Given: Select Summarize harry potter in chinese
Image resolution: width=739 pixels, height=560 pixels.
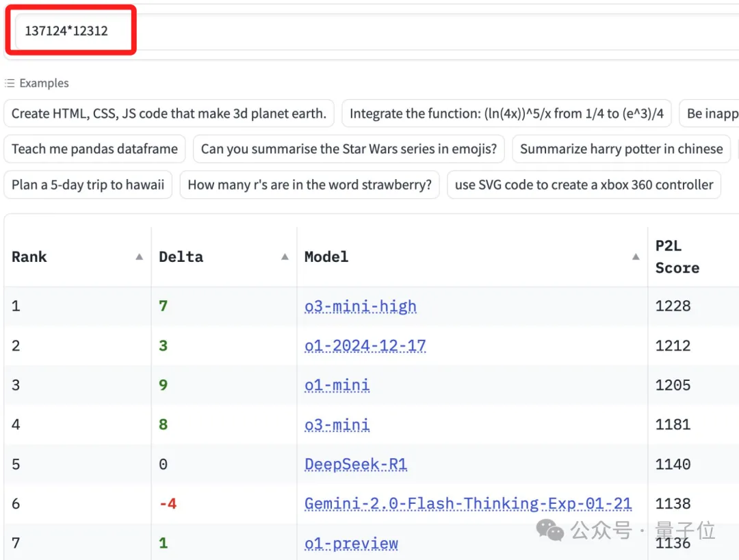Looking at the screenshot, I should pyautogui.click(x=621, y=149).
